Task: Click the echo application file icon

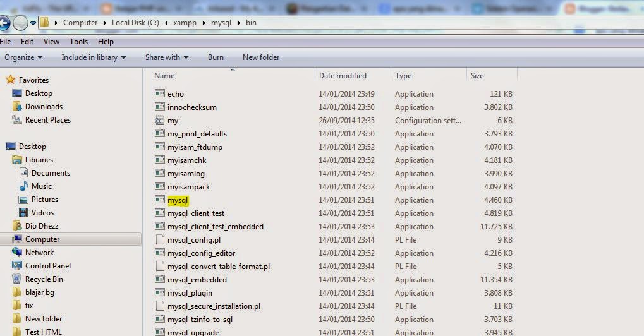Action: 160,93
